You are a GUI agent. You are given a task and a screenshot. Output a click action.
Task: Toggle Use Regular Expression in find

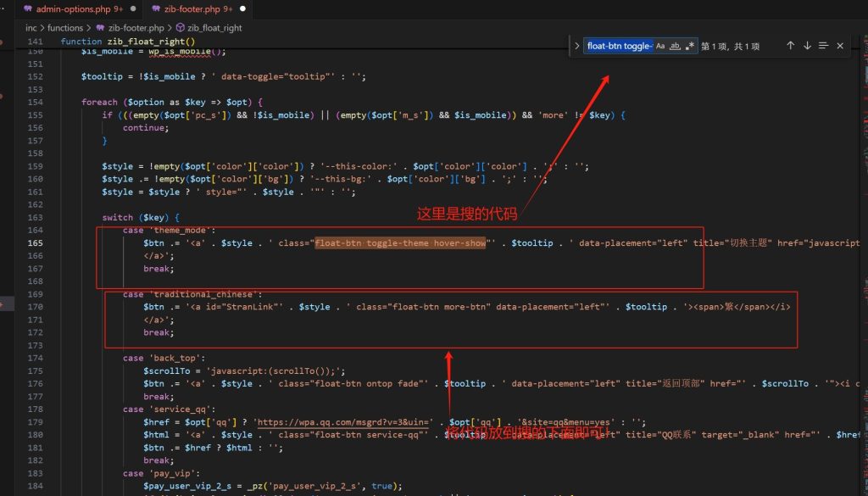pos(690,46)
